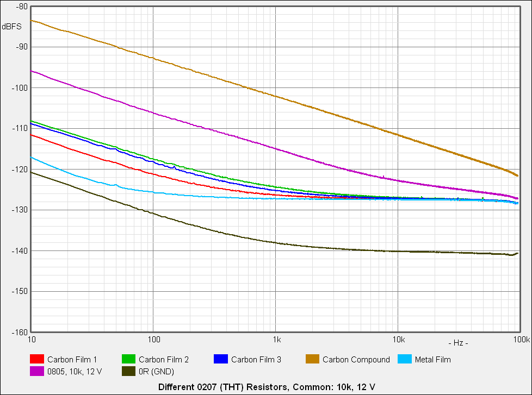Select the 'Carbon Film 3' legend label
The height and width of the screenshot is (395, 532).
pyautogui.click(x=256, y=360)
